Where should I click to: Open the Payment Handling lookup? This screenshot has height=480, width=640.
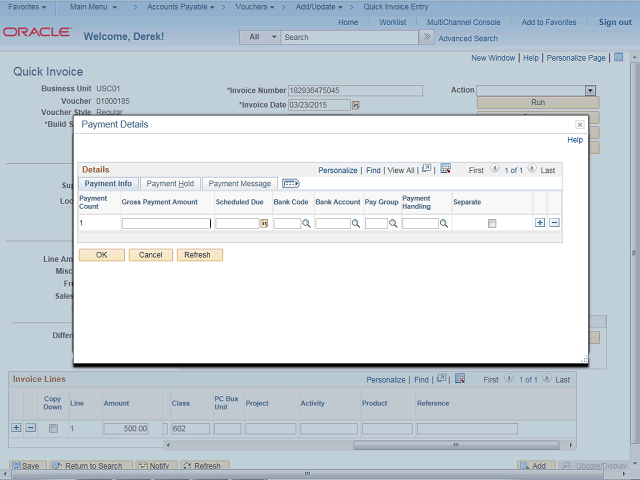[445, 224]
